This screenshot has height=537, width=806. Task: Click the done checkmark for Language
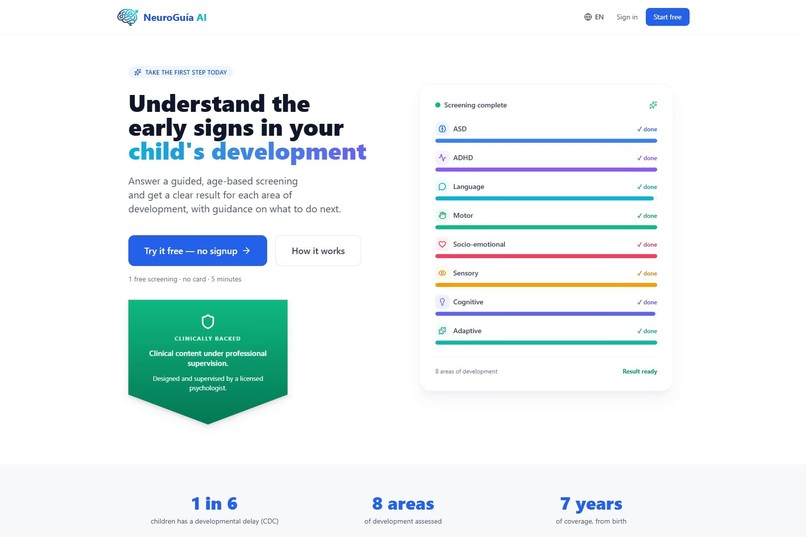(647, 187)
